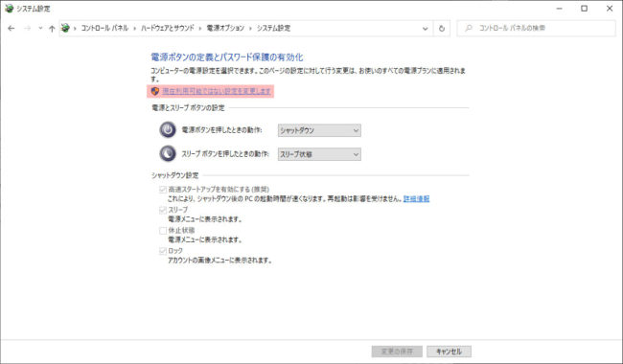Screen dimensions: 623x364
Task: Click the shield icon beside settings link
Action: (x=155, y=91)
